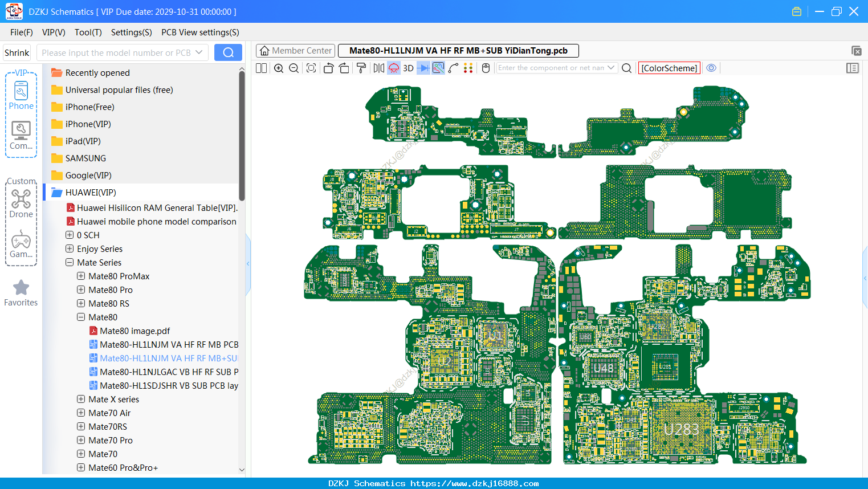The height and width of the screenshot is (489, 868).
Task: Select the Phone category in VIP sidebar
Action: coord(21,95)
